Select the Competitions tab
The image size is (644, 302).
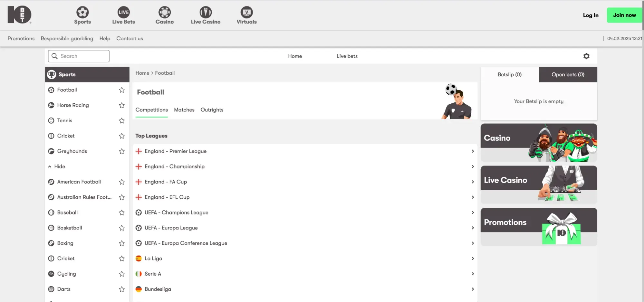click(x=152, y=110)
